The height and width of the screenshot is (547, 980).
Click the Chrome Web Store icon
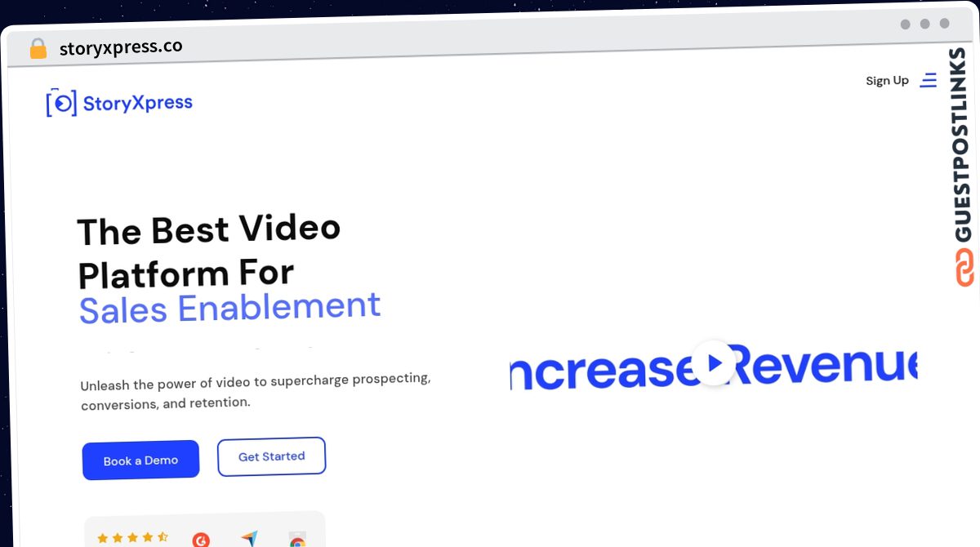click(x=297, y=540)
